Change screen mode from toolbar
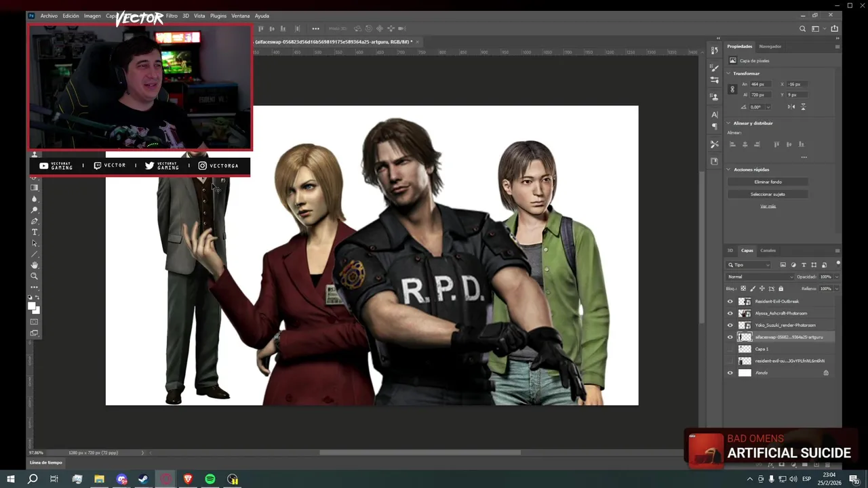The height and width of the screenshot is (488, 868). (35, 333)
